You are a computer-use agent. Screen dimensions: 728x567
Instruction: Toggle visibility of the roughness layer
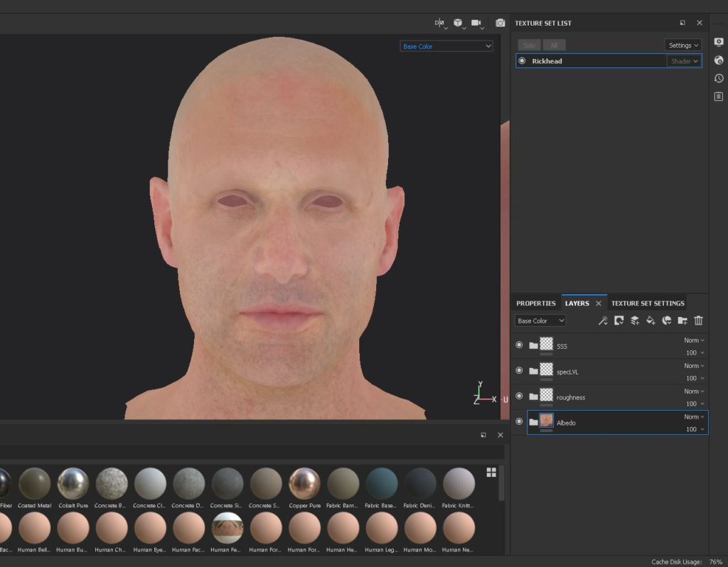point(519,396)
